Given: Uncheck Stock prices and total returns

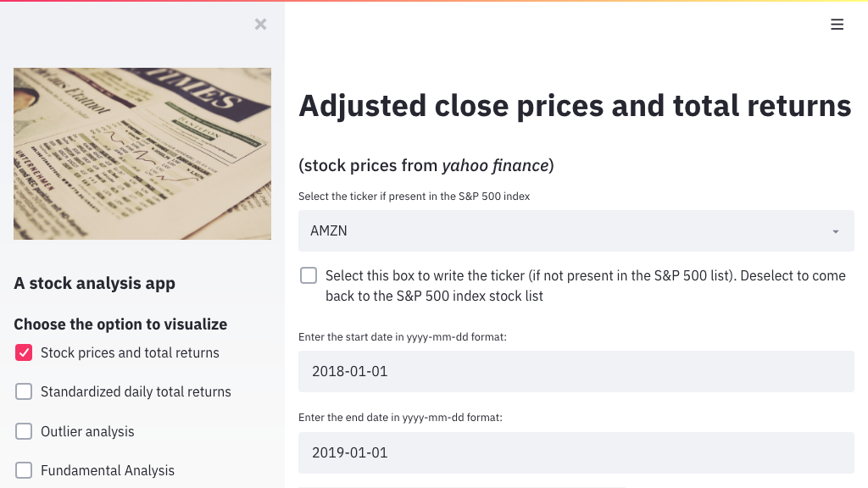Looking at the screenshot, I should [24, 352].
